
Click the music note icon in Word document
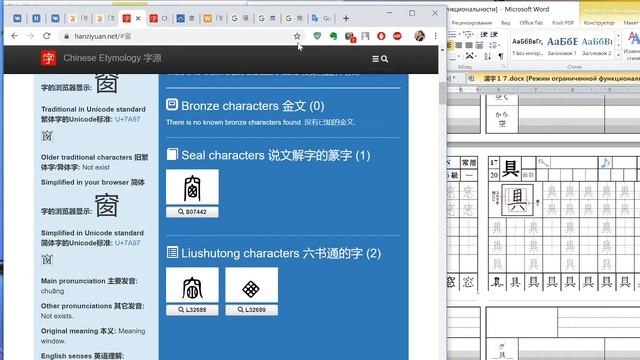(605, 163)
